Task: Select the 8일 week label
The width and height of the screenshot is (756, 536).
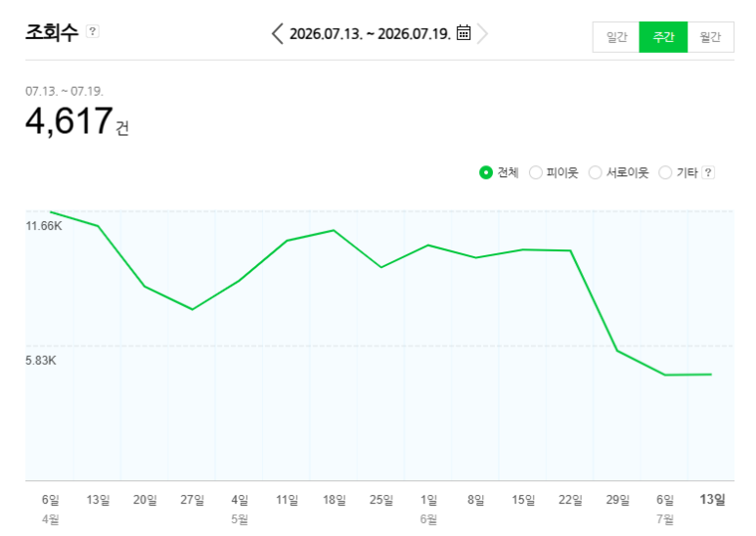Action: pyautogui.click(x=476, y=500)
